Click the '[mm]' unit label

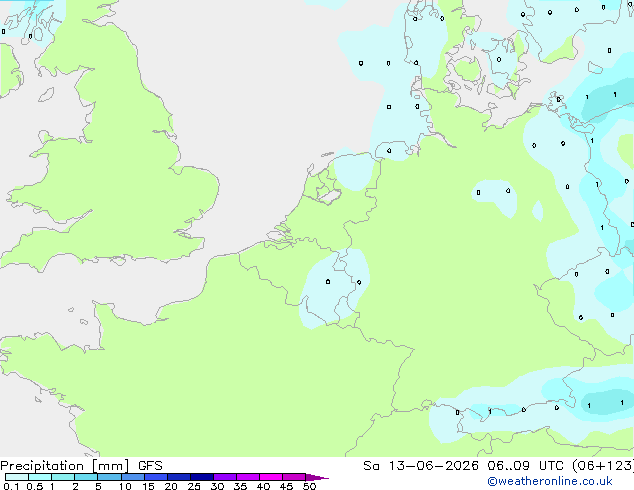tap(110, 466)
